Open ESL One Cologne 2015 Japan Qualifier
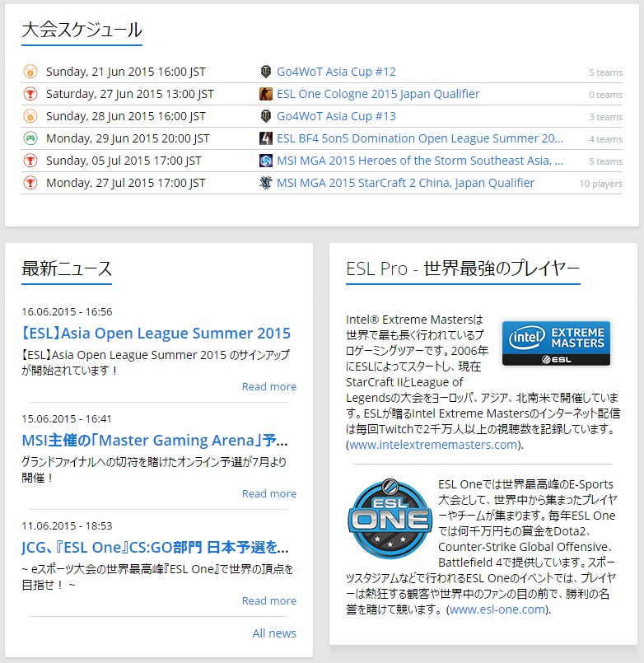The height and width of the screenshot is (663, 644). (378, 94)
